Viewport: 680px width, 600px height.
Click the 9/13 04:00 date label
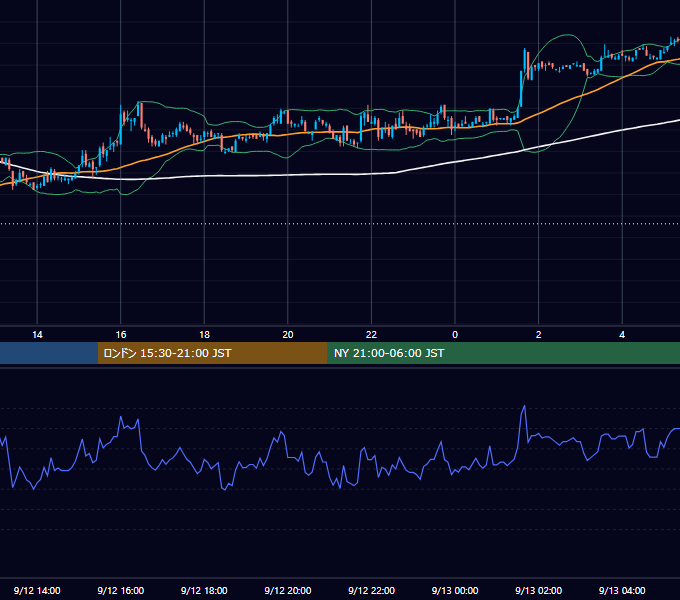(x=622, y=590)
